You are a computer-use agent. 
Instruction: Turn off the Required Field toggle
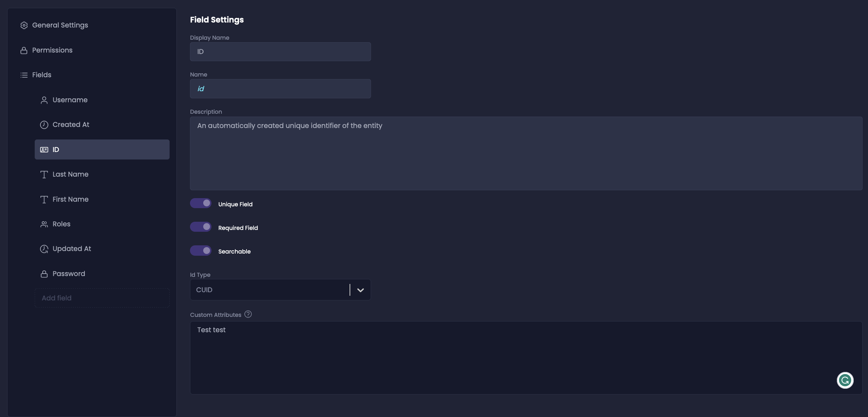(201, 226)
